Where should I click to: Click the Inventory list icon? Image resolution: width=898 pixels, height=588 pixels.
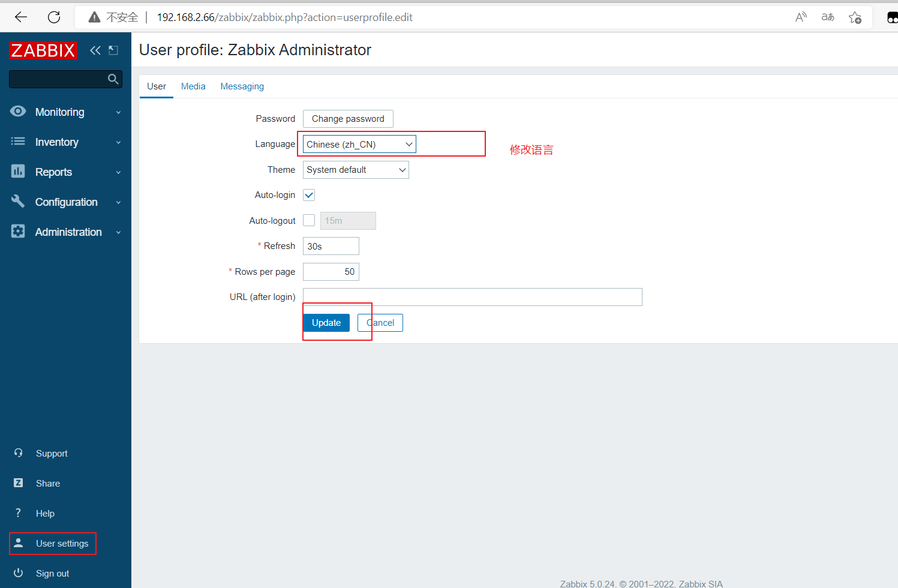coord(18,142)
